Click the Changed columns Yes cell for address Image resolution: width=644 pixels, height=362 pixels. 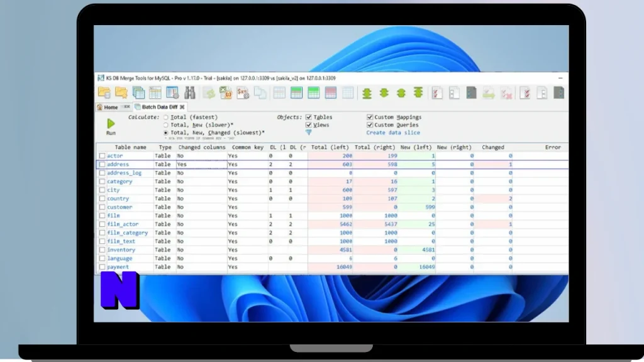point(202,165)
